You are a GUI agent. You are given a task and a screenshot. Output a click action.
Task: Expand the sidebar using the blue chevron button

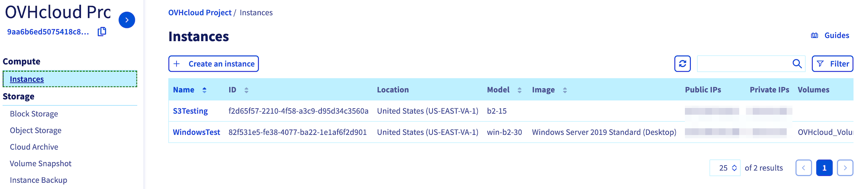click(127, 20)
